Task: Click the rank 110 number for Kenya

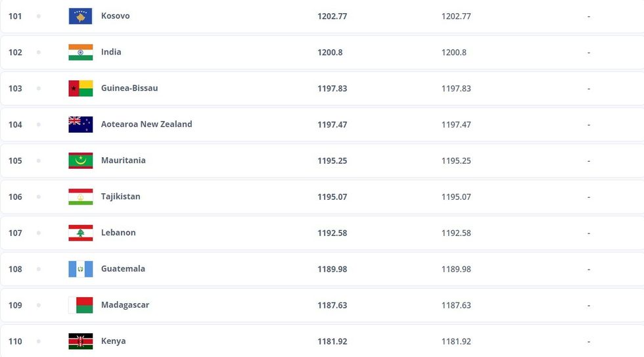Action: coord(15,341)
